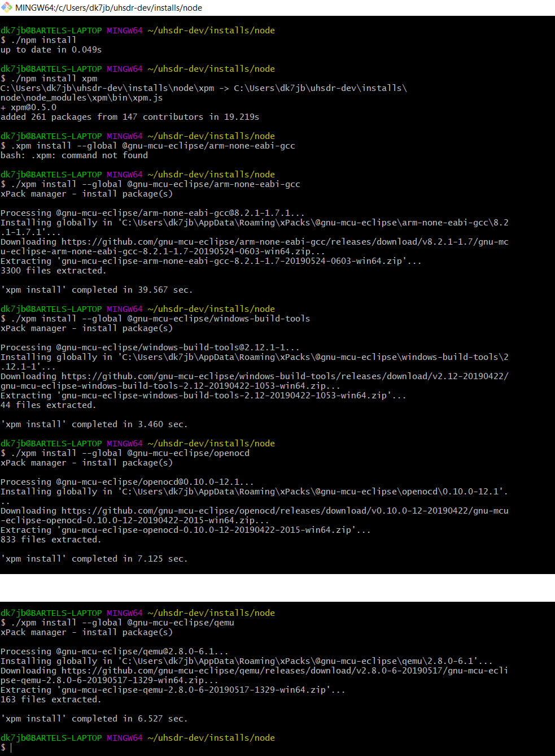Click 'Processing @gnu-mcu-eclipse/qemu@2.8.0-6.1...' line

tap(115, 651)
